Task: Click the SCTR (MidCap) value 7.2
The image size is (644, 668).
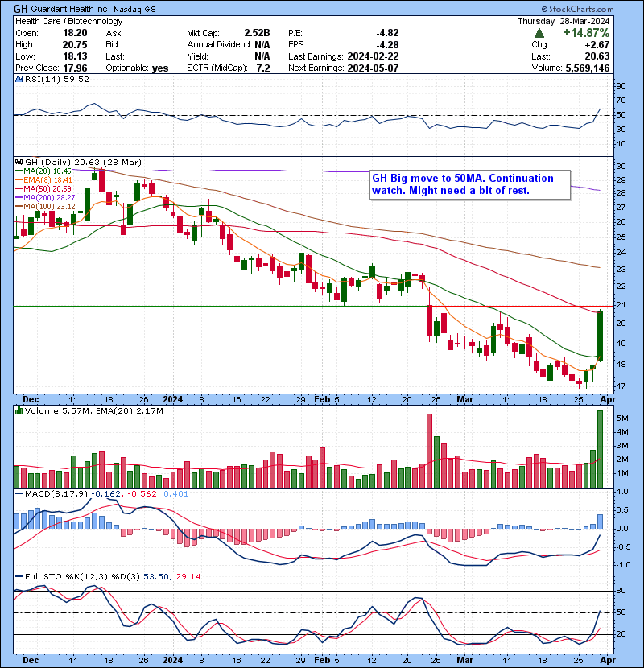Action: click(x=263, y=68)
